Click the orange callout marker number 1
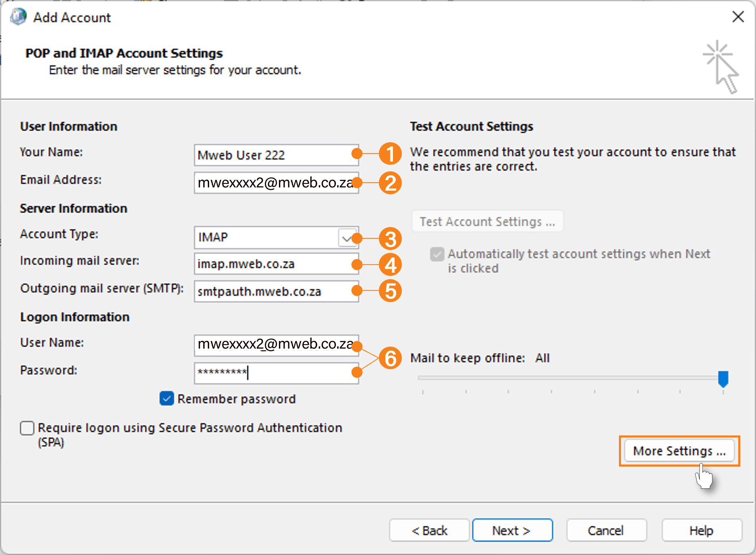This screenshot has width=756, height=555. point(390,154)
